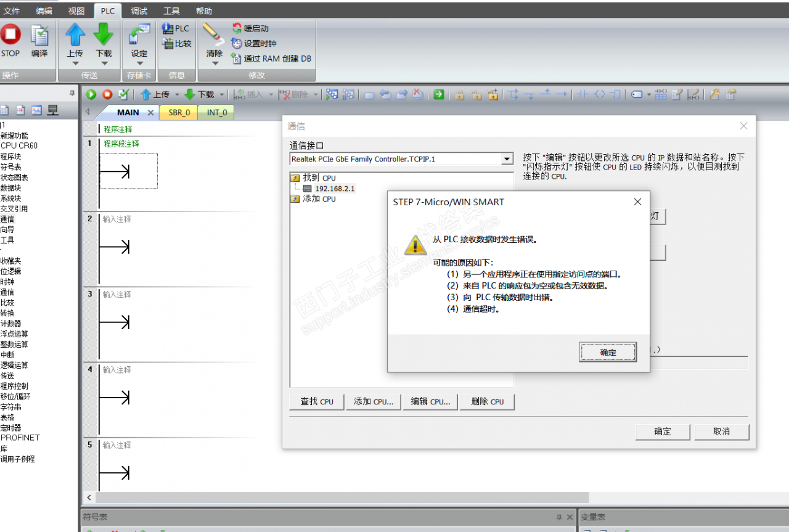Click 查找 CPU button
The width and height of the screenshot is (789, 532).
[317, 401]
